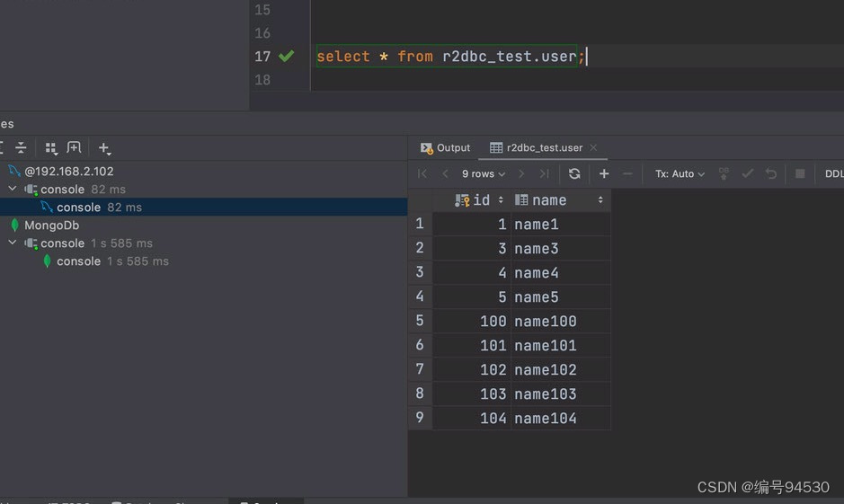Click line number 18 in the editor gutter

point(262,80)
